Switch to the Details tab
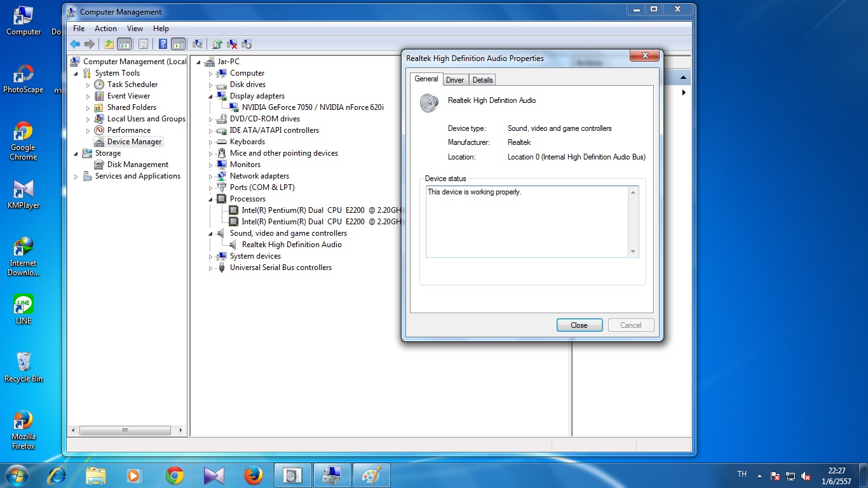Image resolution: width=868 pixels, height=488 pixels. pyautogui.click(x=483, y=80)
